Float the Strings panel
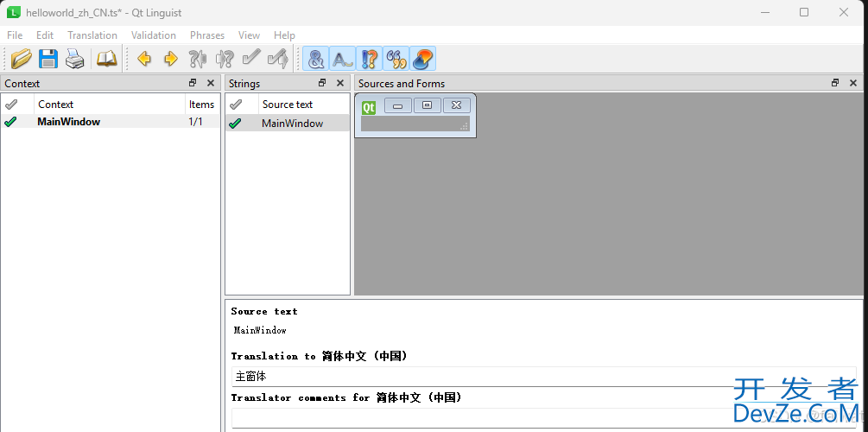This screenshot has height=432, width=868. tap(322, 83)
